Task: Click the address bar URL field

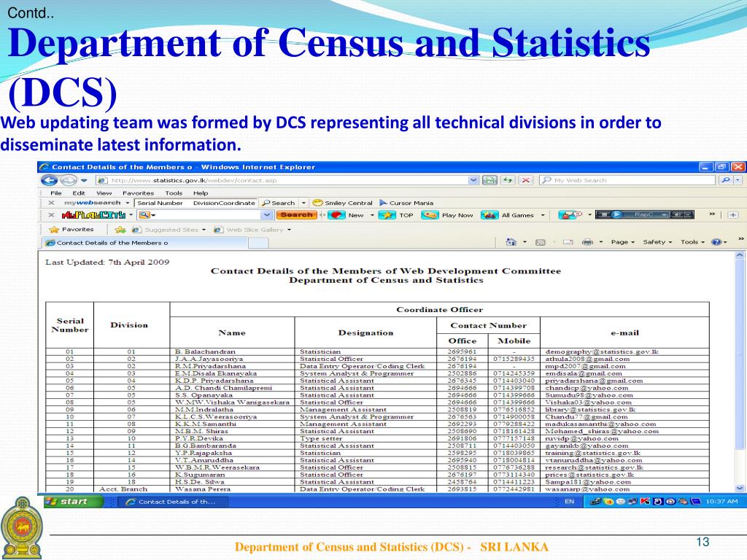Action: point(282,181)
